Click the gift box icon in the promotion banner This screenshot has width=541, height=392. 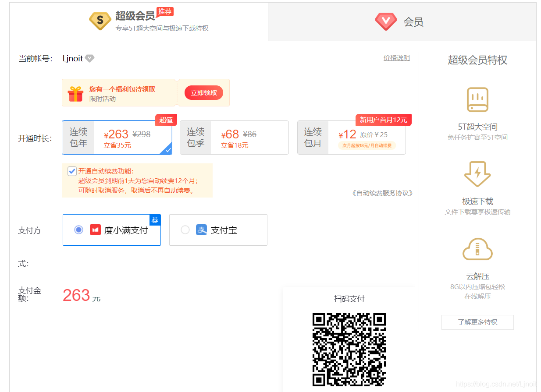[76, 92]
